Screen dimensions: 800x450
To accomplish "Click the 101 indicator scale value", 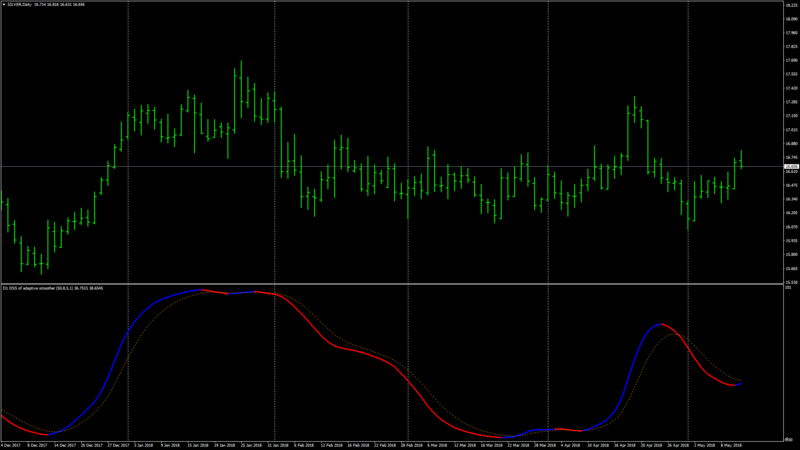I will click(x=789, y=288).
